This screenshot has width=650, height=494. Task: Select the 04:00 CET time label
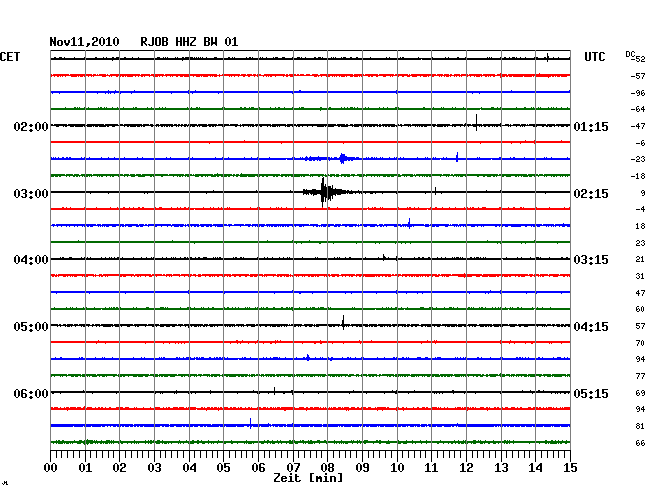point(31,260)
